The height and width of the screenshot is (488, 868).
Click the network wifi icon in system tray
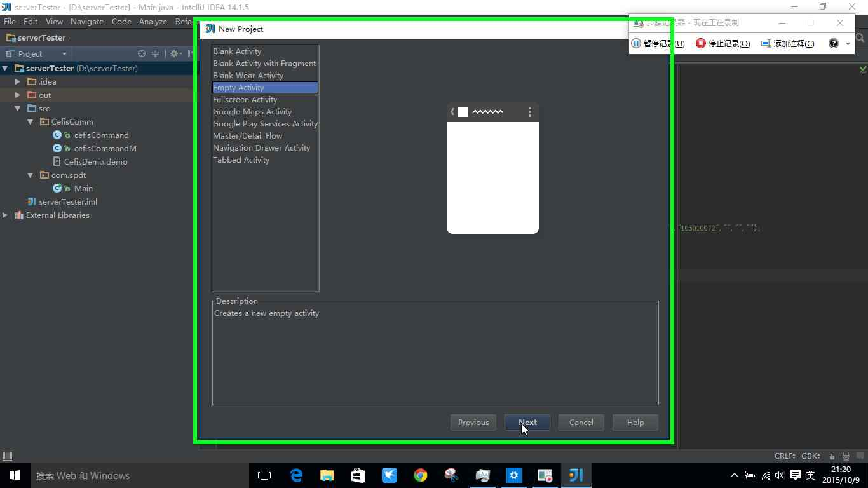(x=766, y=475)
